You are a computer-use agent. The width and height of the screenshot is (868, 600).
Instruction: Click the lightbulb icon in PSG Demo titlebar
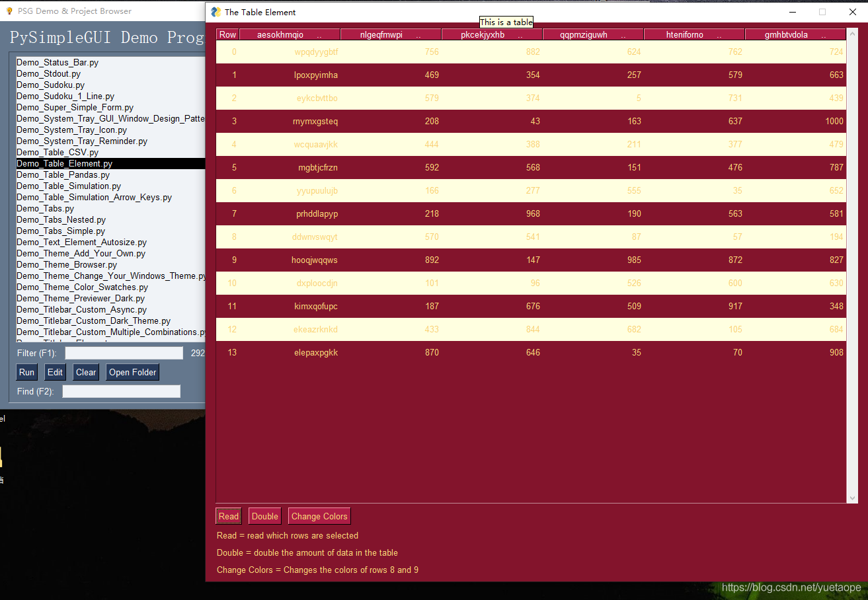(9, 11)
